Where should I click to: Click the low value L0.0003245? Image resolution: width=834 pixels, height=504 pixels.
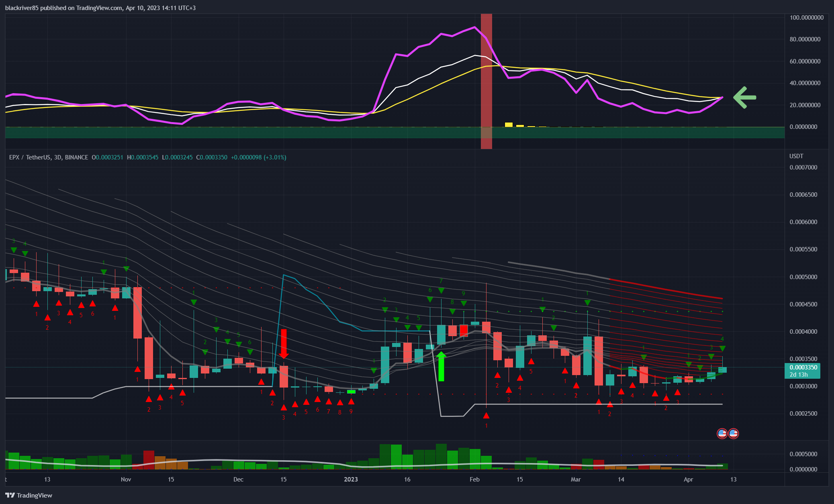click(177, 157)
